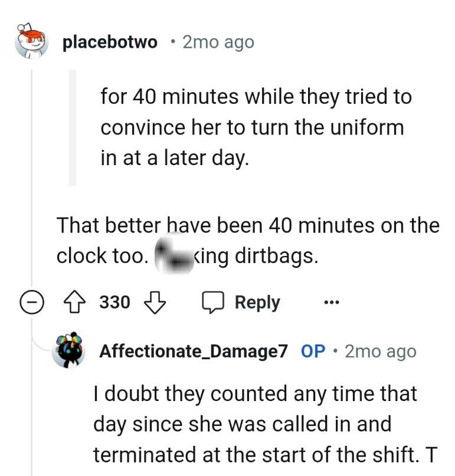
Task: Toggle the comment vote to downvoted
Action: 155,302
